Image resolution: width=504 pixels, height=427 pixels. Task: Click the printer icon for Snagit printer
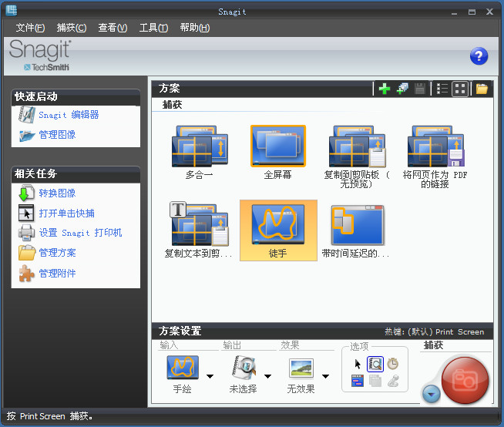pos(26,233)
